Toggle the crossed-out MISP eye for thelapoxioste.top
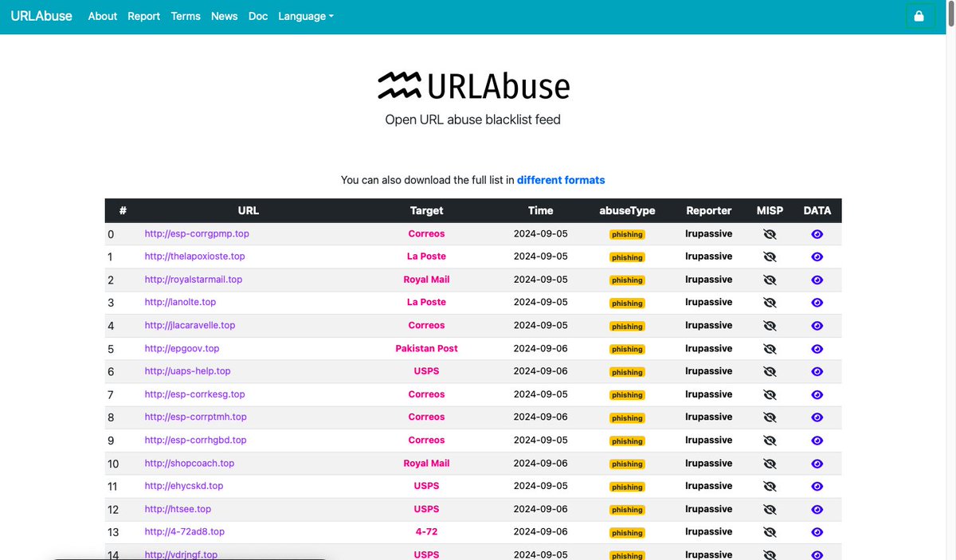The height and width of the screenshot is (560, 956). pos(769,257)
